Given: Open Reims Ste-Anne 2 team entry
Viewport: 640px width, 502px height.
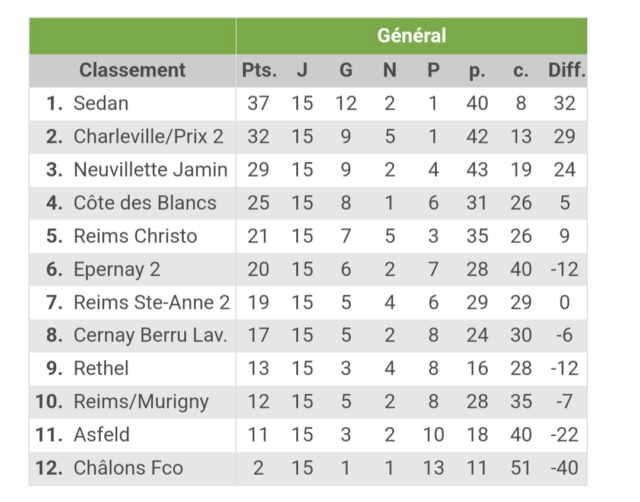Looking at the screenshot, I should (x=151, y=302).
